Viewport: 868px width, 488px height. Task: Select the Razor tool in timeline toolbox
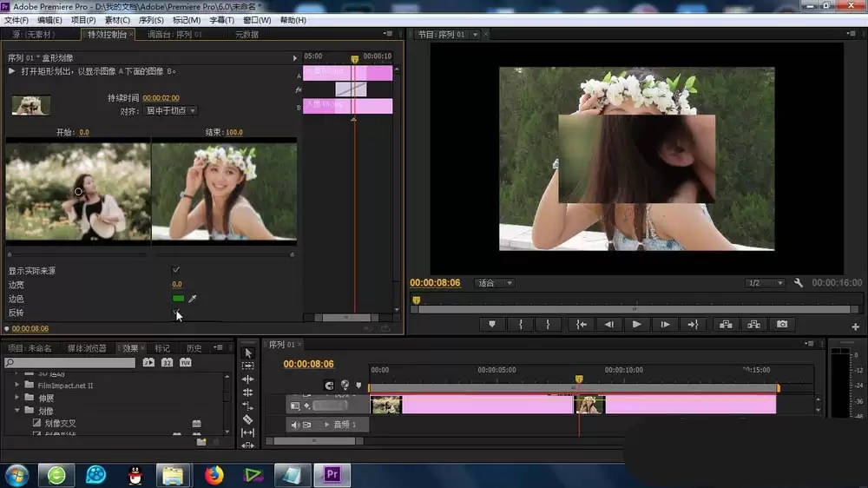tap(248, 419)
